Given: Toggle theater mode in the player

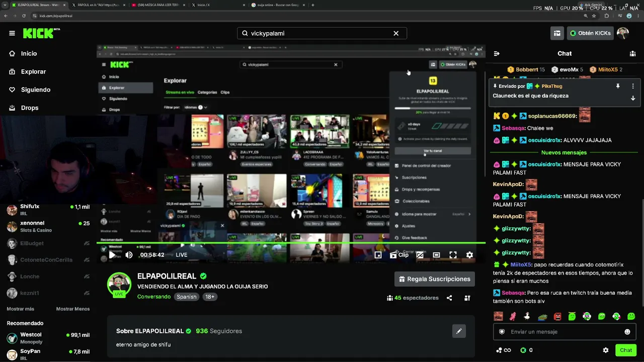Looking at the screenshot, I should [x=437, y=255].
